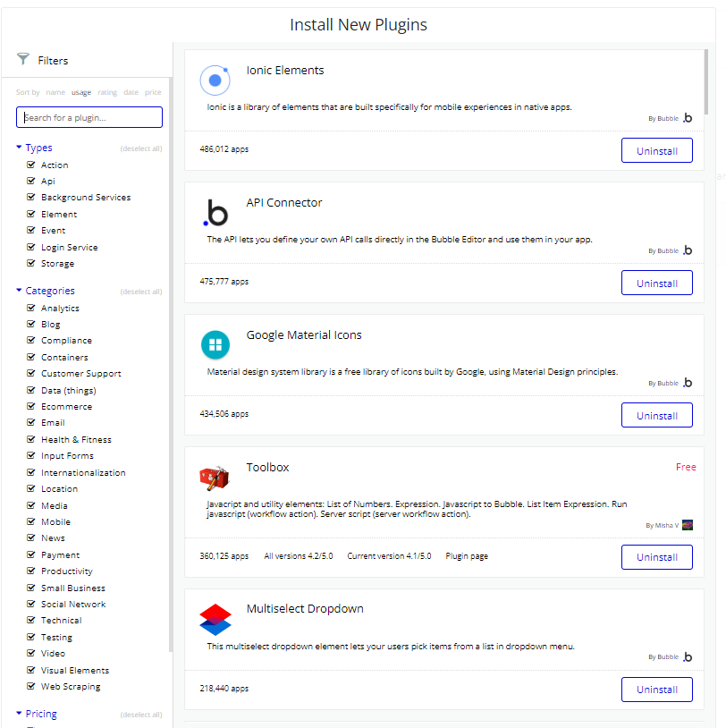The width and height of the screenshot is (726, 728).
Task: Click the Ionic Elements plugin icon
Action: pos(215,81)
